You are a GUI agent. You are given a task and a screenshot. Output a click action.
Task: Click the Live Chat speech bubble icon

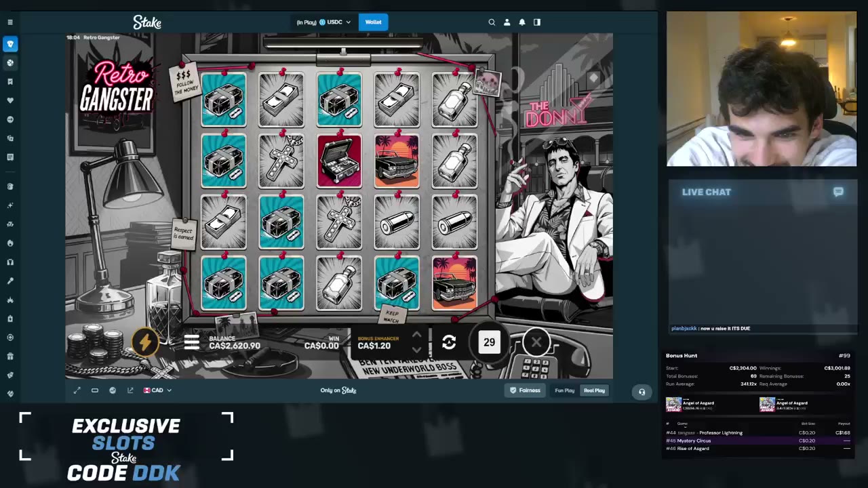[838, 192]
